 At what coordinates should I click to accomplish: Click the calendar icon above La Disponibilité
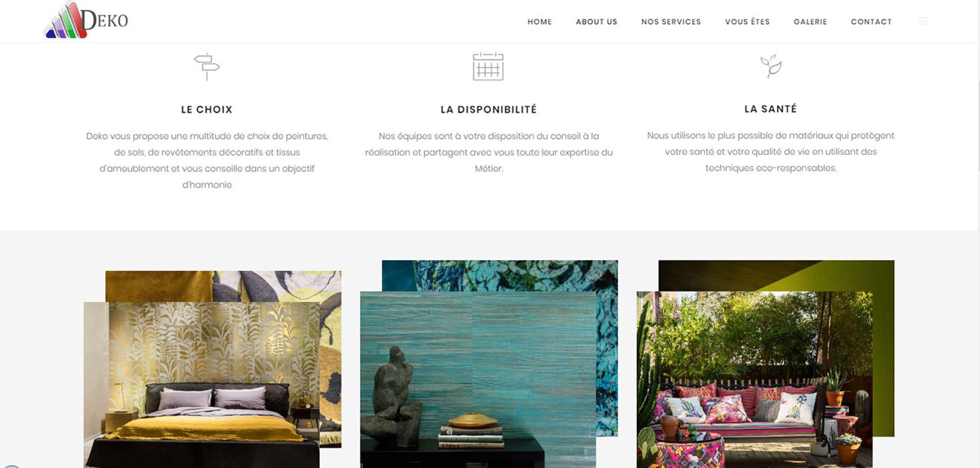coord(488,67)
